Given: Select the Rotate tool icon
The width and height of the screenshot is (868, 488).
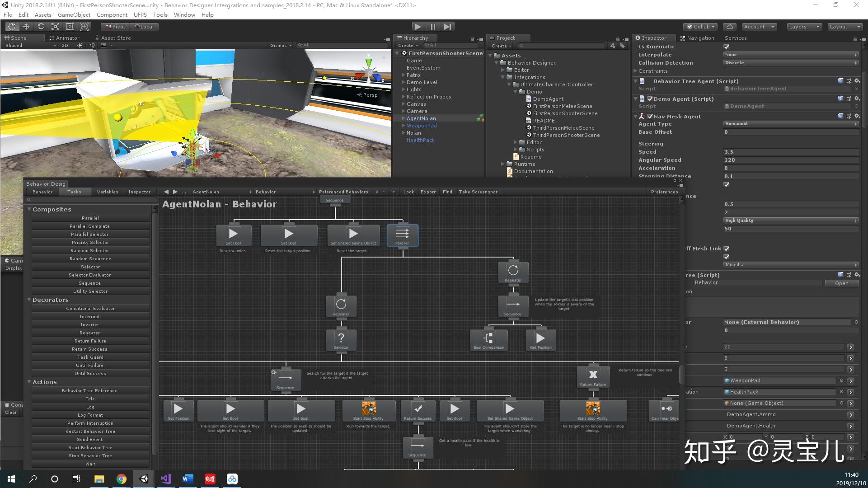Looking at the screenshot, I should coord(41,27).
